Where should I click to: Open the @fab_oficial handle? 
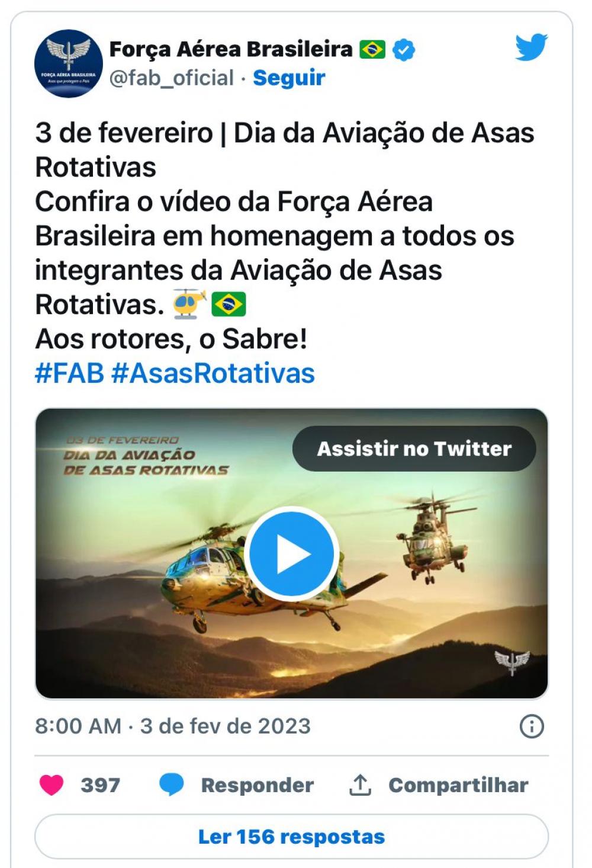pos(172,78)
